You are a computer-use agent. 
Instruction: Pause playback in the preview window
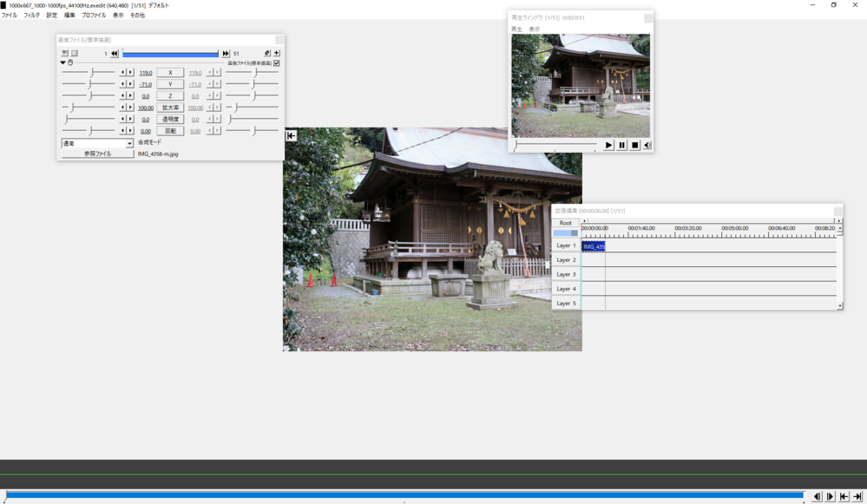[621, 146]
